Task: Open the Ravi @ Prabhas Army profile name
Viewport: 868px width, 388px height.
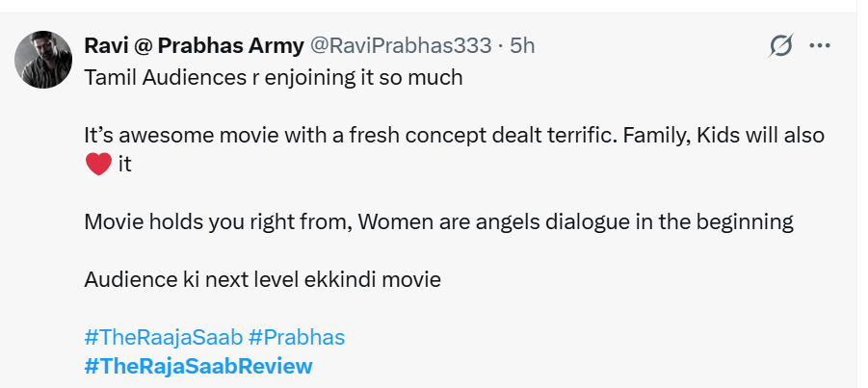Action: tap(193, 45)
